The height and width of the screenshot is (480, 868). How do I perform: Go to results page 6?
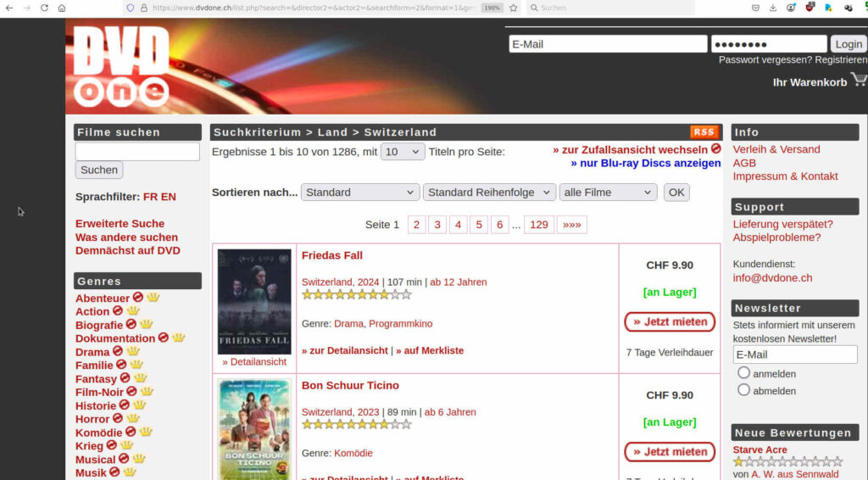point(499,225)
